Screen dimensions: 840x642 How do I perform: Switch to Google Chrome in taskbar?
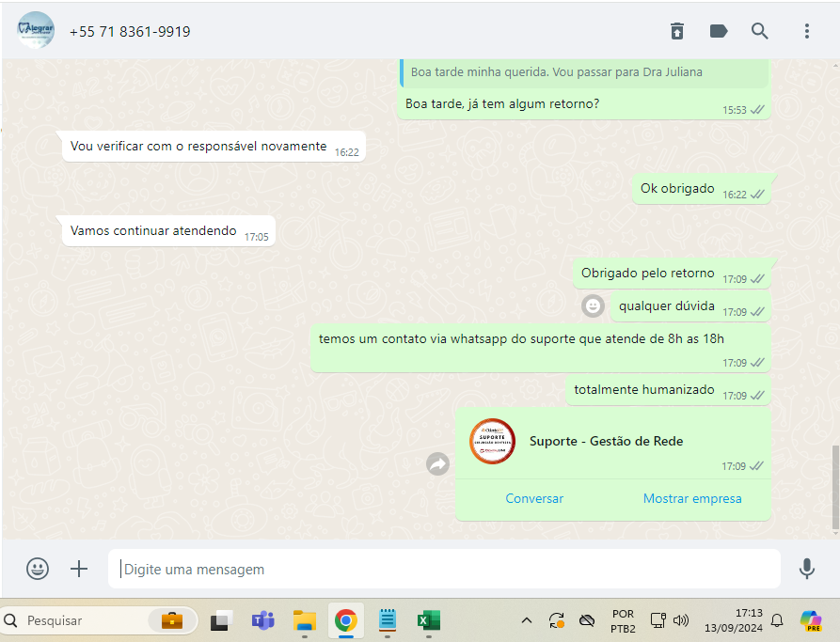[x=346, y=620]
